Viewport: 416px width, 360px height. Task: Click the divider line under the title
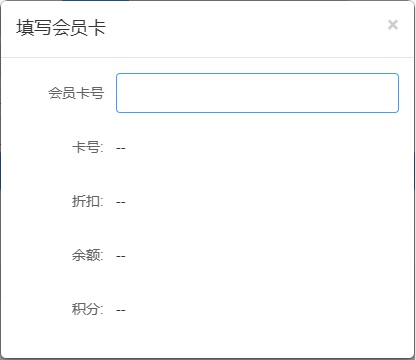[207, 57]
